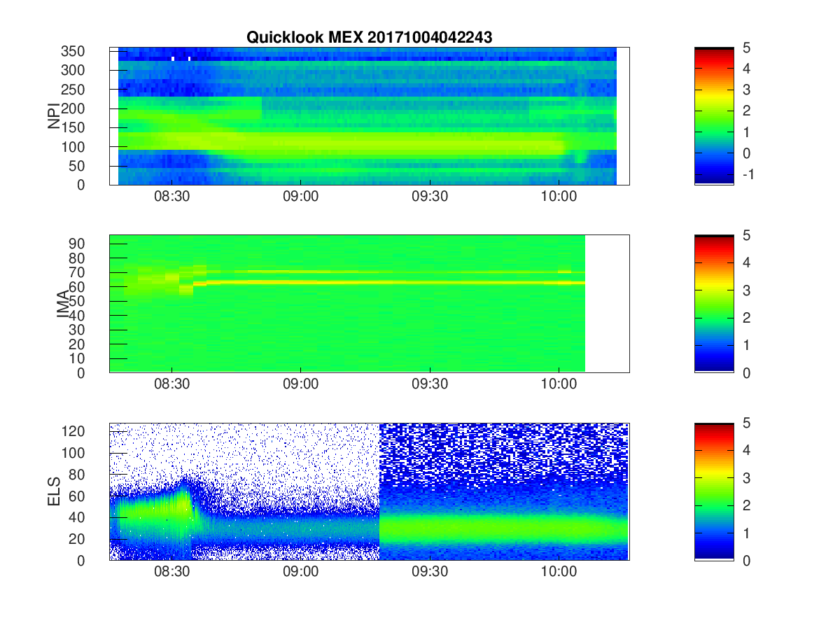The image size is (840, 630).
Task: Click the 5 tick on NPI colorbar
Action: pos(746,48)
